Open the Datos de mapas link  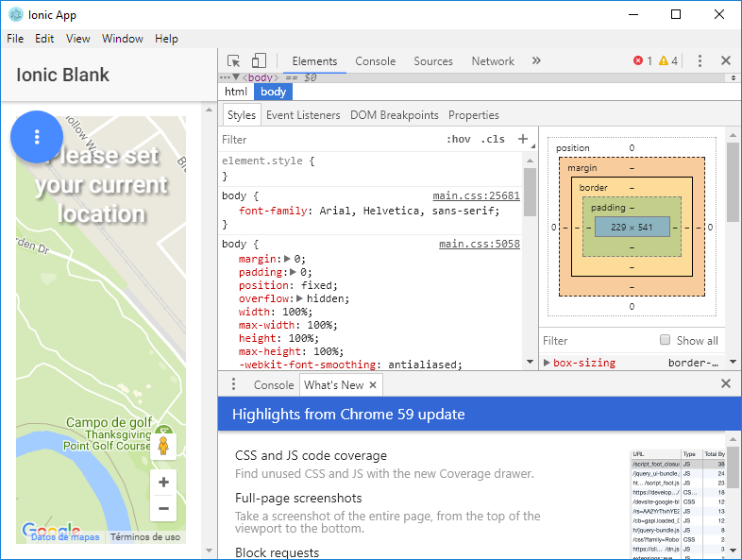coord(65,536)
